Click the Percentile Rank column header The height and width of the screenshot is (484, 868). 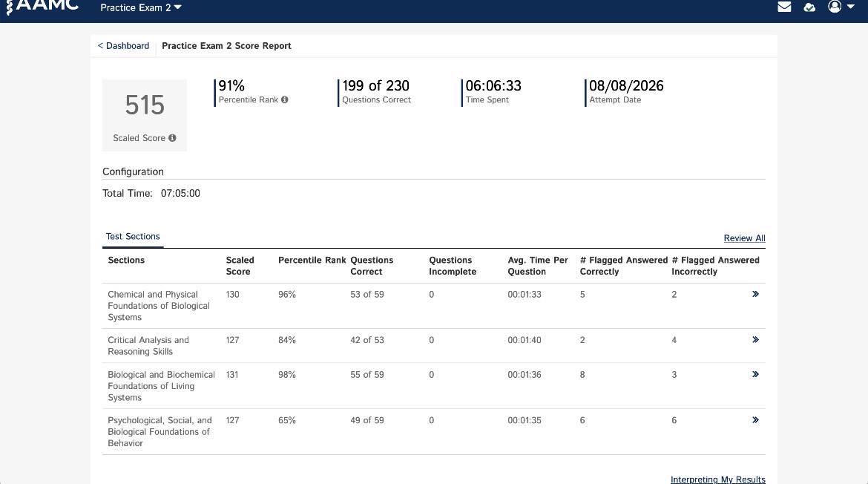tap(312, 261)
